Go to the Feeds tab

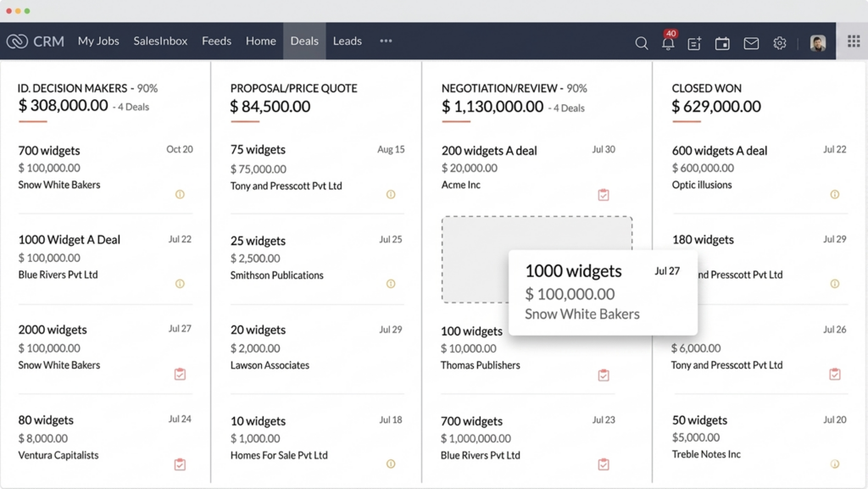point(216,41)
